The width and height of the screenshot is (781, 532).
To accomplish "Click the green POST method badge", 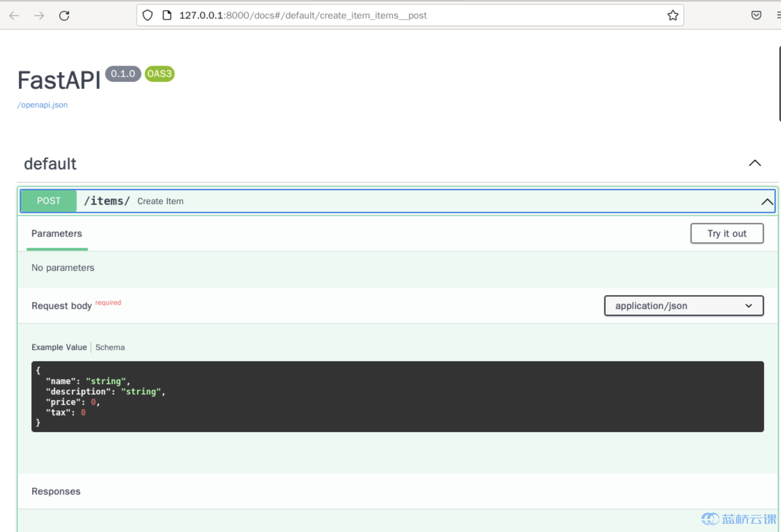I will 49,201.
